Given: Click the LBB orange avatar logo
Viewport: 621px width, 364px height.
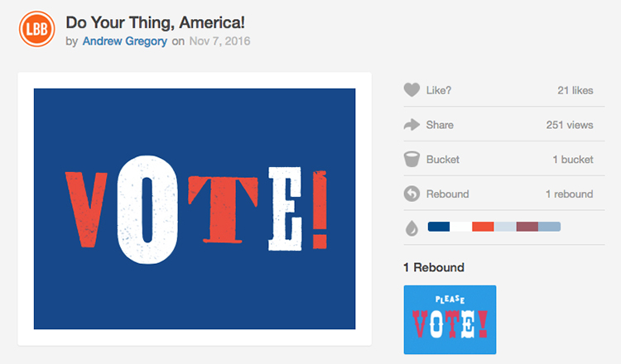Looking at the screenshot, I should [36, 30].
